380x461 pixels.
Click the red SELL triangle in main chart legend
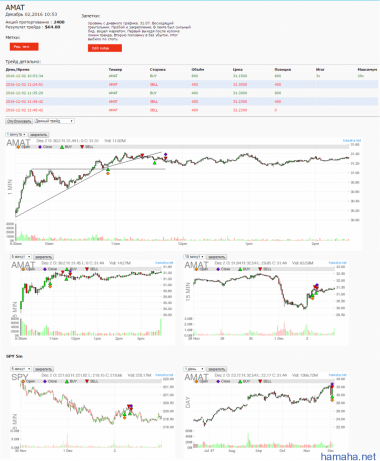[x=82, y=147]
